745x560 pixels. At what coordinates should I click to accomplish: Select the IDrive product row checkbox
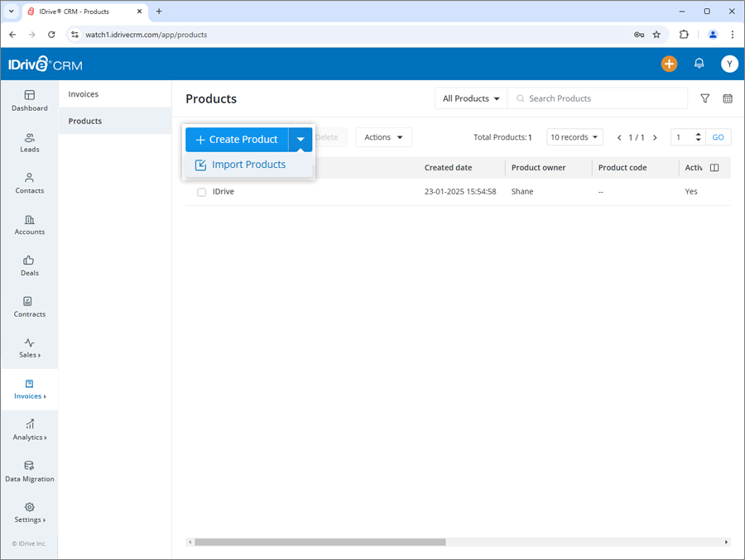click(x=201, y=191)
